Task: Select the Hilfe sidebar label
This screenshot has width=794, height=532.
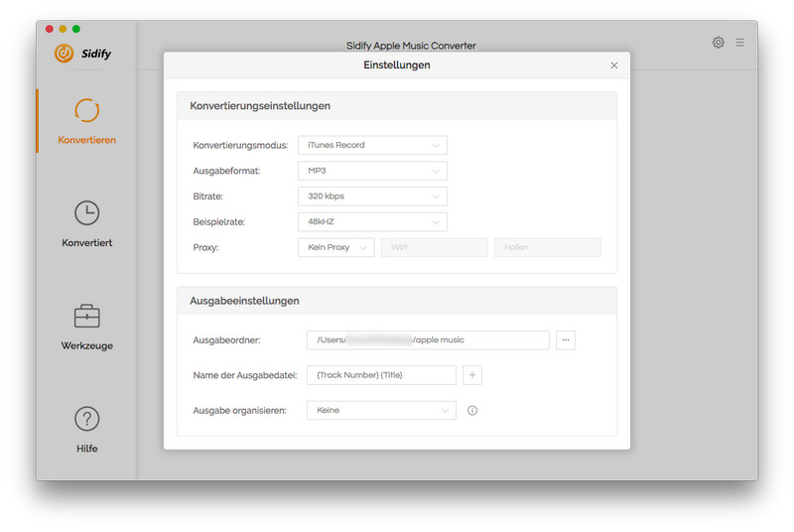Action: 86,449
